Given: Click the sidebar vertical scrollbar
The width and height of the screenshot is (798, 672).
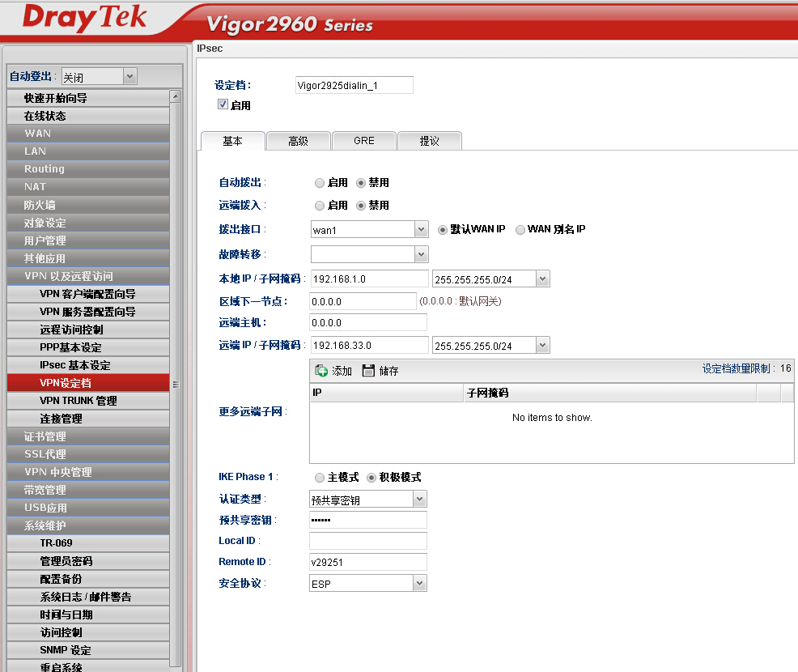Looking at the screenshot, I should pos(175,384).
